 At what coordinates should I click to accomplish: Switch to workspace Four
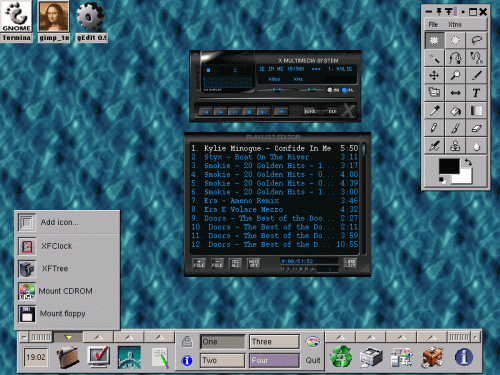[x=274, y=361]
